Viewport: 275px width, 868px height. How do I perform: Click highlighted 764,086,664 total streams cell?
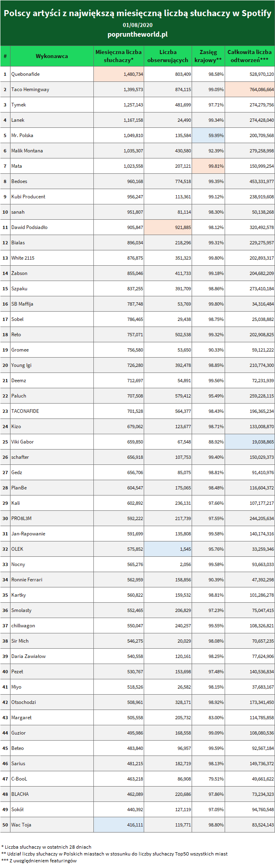click(250, 90)
